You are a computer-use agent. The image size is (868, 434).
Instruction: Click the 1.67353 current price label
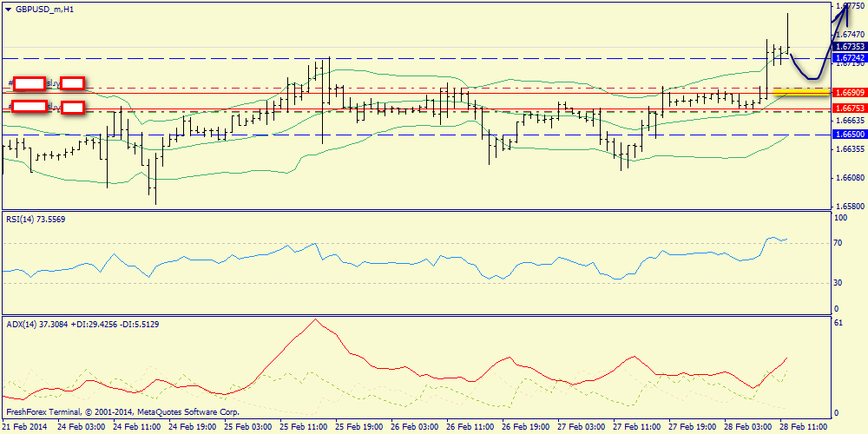tap(847, 47)
